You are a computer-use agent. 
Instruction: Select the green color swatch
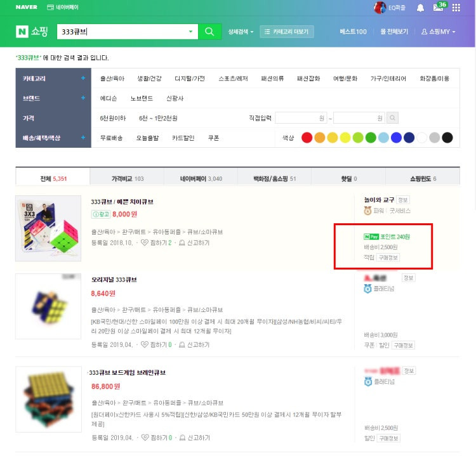(371, 138)
